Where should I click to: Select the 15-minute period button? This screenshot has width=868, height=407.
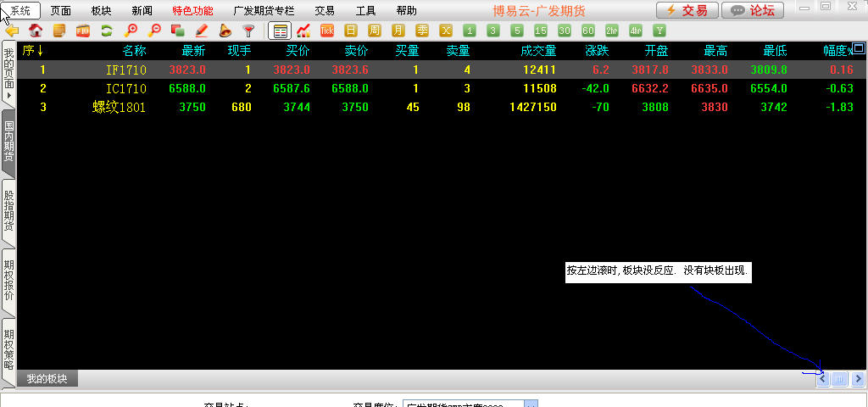tap(541, 31)
